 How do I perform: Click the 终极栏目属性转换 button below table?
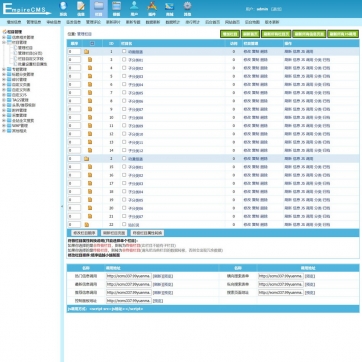[x=147, y=233]
